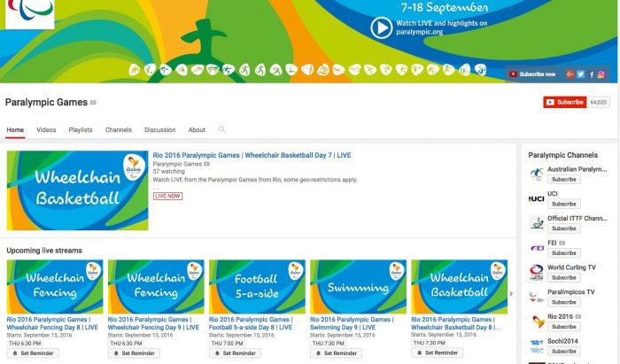Open the Channels tab

click(x=118, y=129)
